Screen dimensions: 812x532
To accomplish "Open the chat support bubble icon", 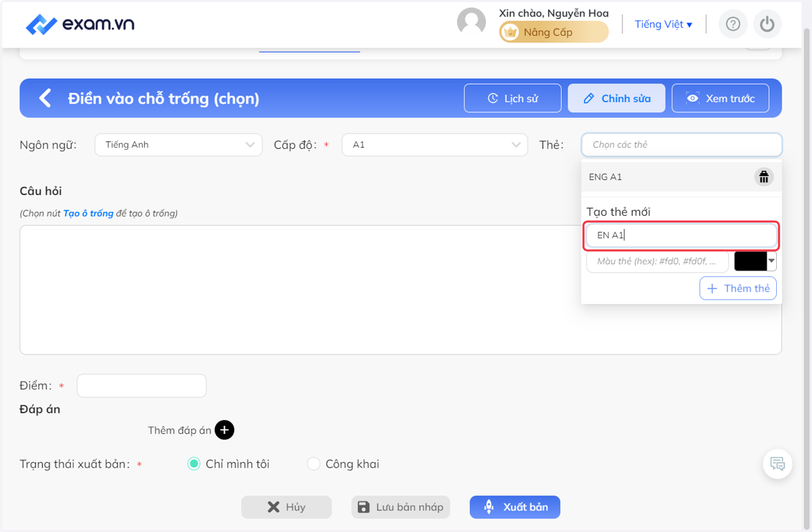I will click(x=777, y=464).
